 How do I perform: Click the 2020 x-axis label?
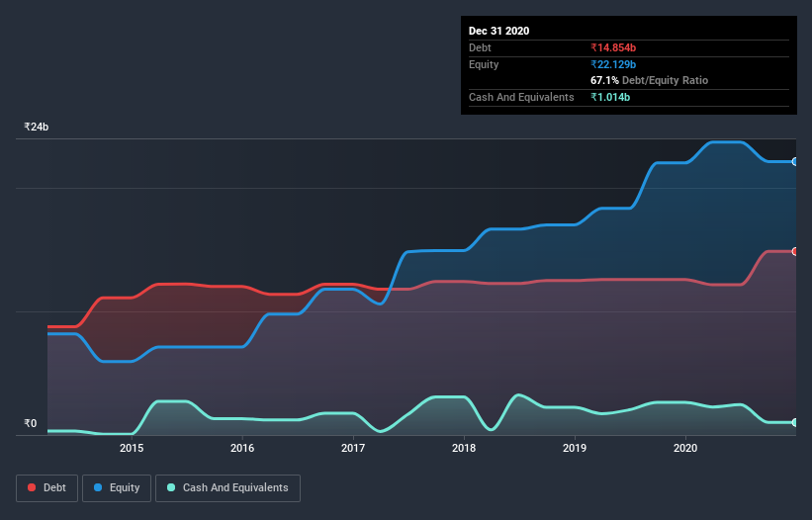click(685, 448)
